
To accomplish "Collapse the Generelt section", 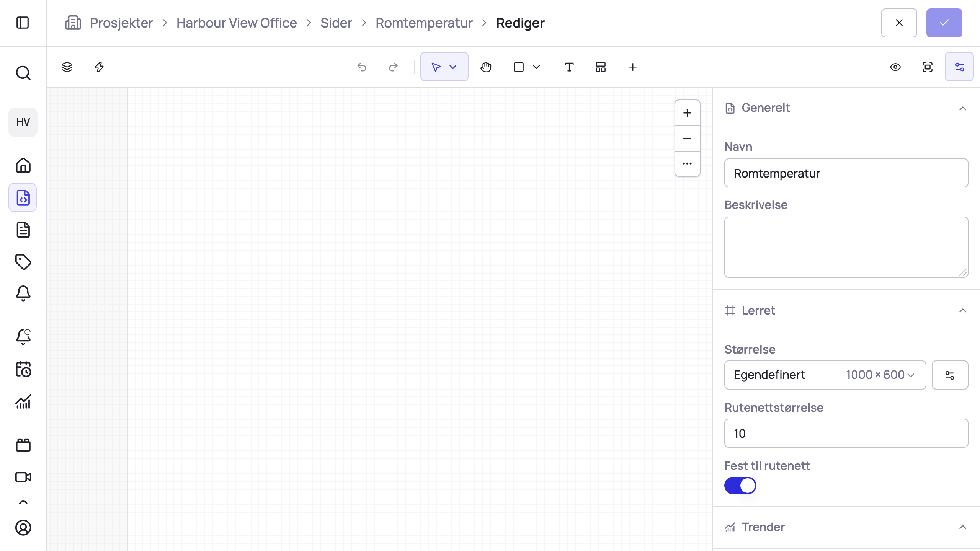I will (963, 108).
